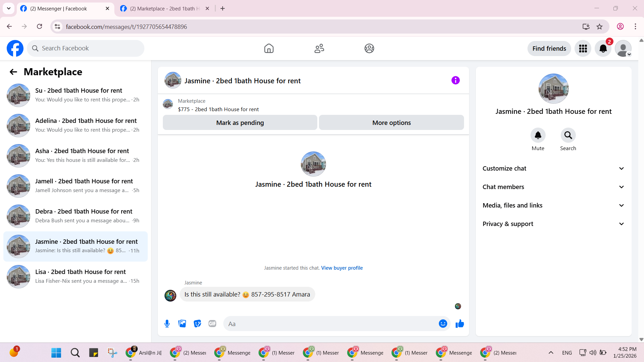Open Facebook home via logo
Image resolution: width=644 pixels, height=362 pixels.
(x=15, y=48)
